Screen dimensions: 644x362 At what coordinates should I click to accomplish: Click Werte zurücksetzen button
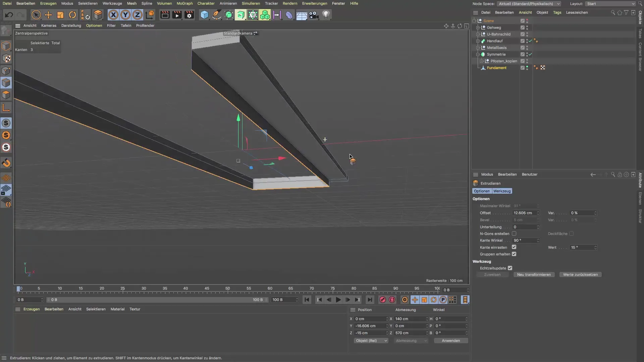click(x=580, y=275)
